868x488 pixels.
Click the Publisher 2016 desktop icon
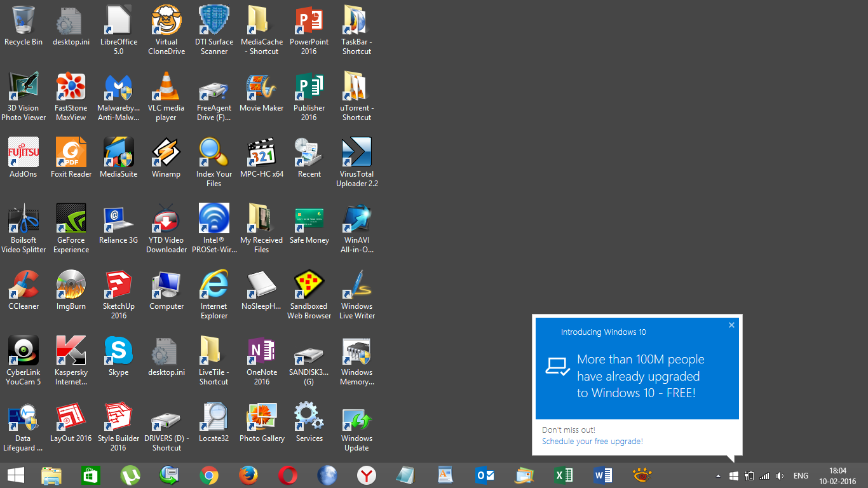tap(309, 86)
